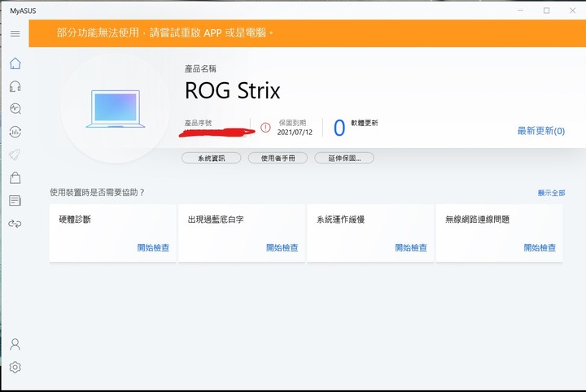This screenshot has height=392, width=586.
Task: Open the settings gear icon
Action: coord(15,368)
